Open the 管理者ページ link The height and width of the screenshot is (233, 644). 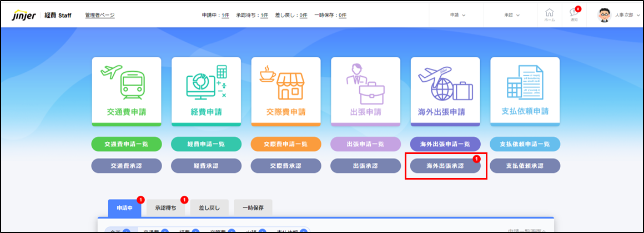[x=100, y=15]
